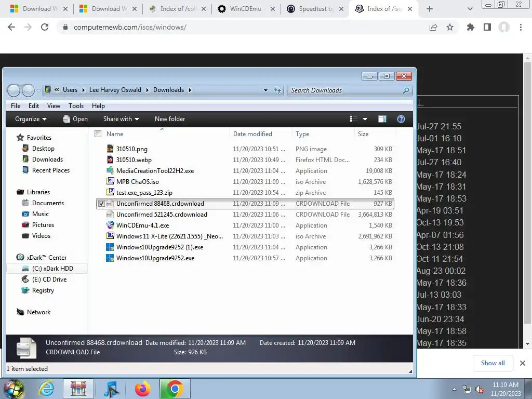532x399 pixels.
Task: Open the Tools menu
Action: click(76, 106)
